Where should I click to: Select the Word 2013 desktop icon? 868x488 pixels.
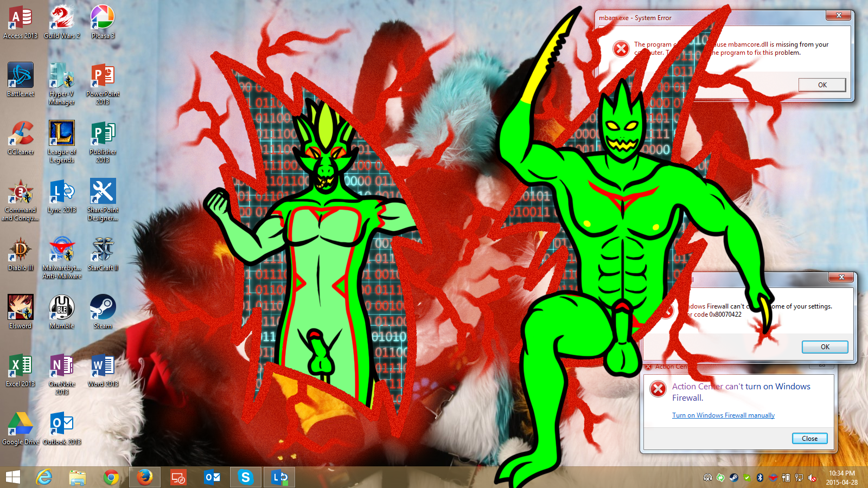click(103, 370)
